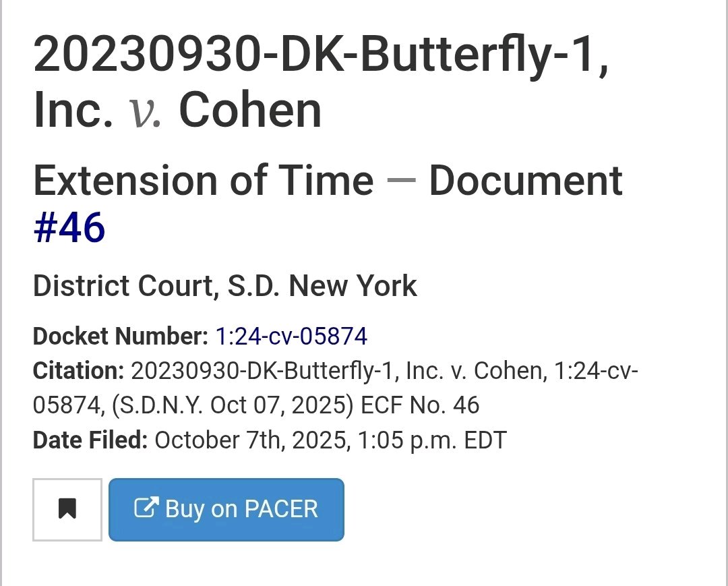Click the word PACER on the blue button
The height and width of the screenshot is (586, 728).
tap(280, 509)
